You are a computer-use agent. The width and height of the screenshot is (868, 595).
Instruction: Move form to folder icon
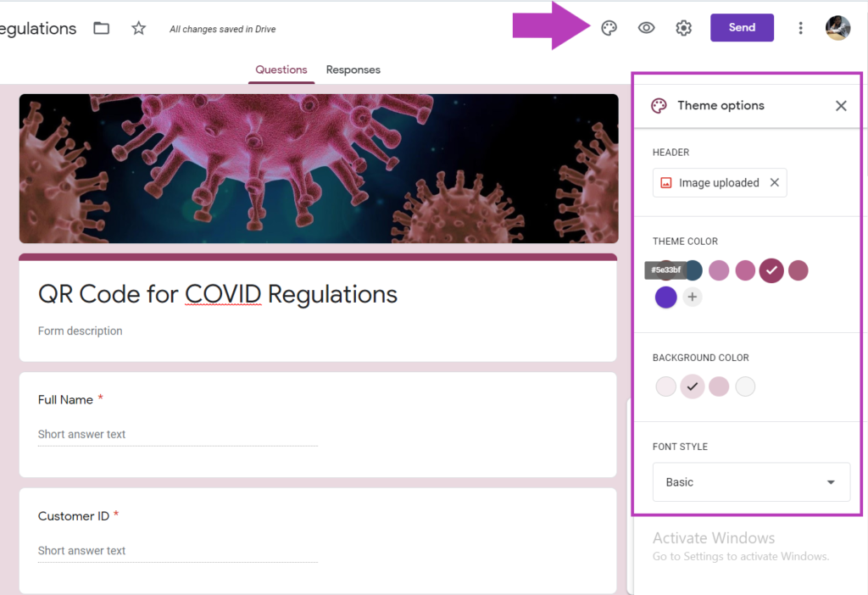[102, 28]
